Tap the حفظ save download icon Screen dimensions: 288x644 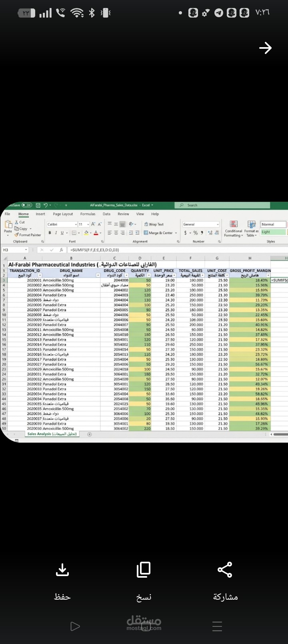tap(62, 570)
